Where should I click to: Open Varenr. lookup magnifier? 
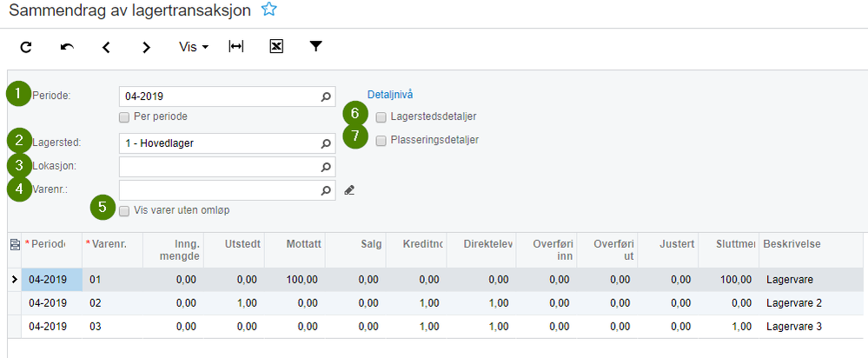point(326,190)
